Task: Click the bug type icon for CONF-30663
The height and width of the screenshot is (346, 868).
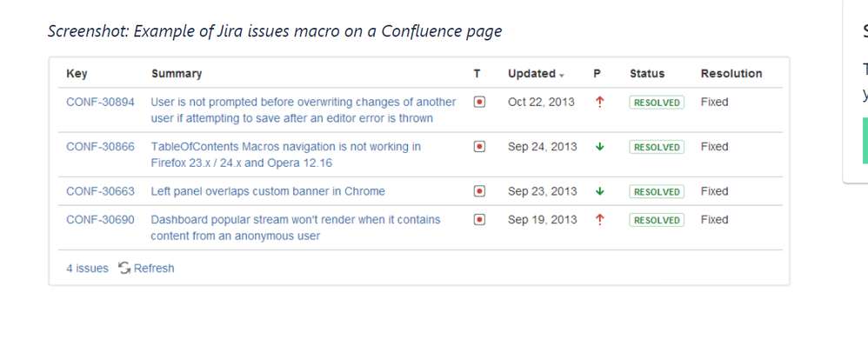Action: point(479,191)
